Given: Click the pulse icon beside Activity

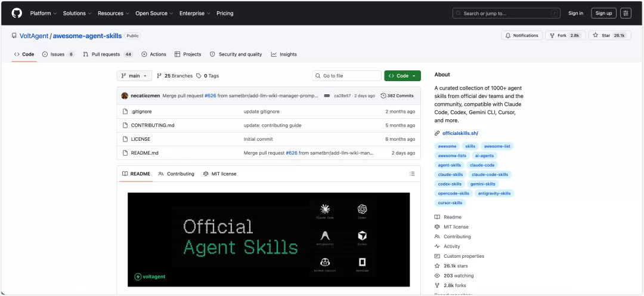Looking at the screenshot, I should click(437, 246).
